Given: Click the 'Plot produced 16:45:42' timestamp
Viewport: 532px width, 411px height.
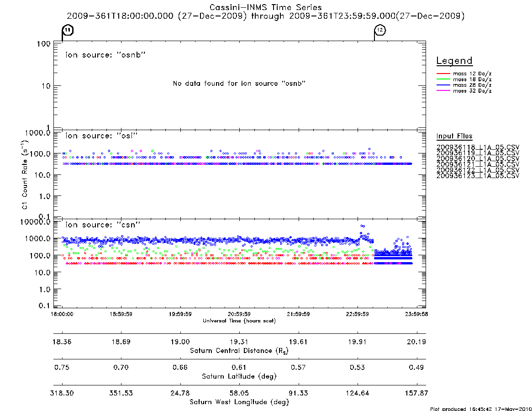Looking at the screenshot, I should [x=481, y=409].
